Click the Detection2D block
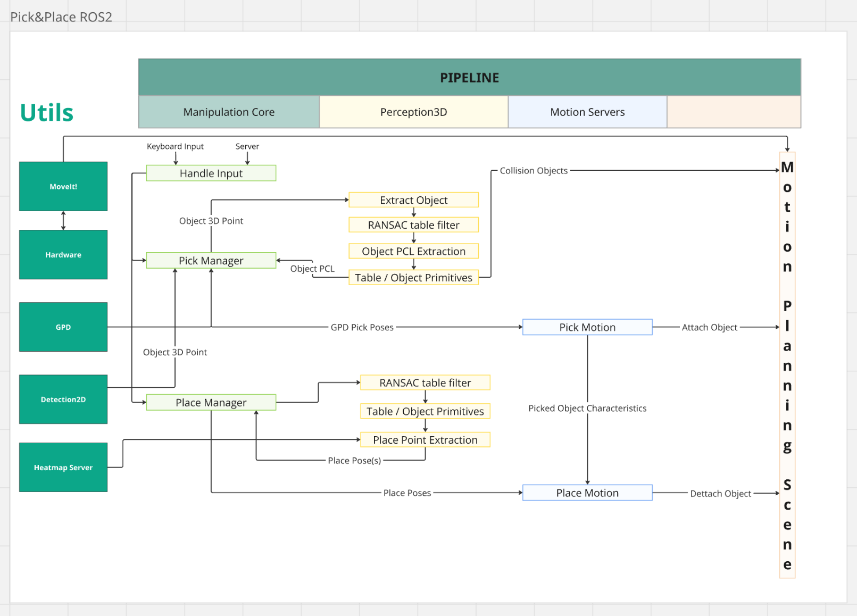Viewport: 857px width, 616px height. (63, 399)
